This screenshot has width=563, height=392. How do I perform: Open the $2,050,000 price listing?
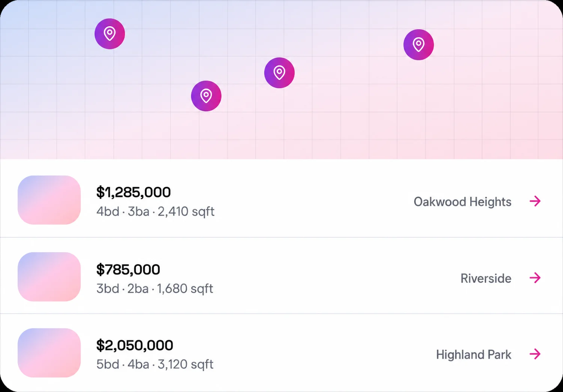click(x=134, y=345)
